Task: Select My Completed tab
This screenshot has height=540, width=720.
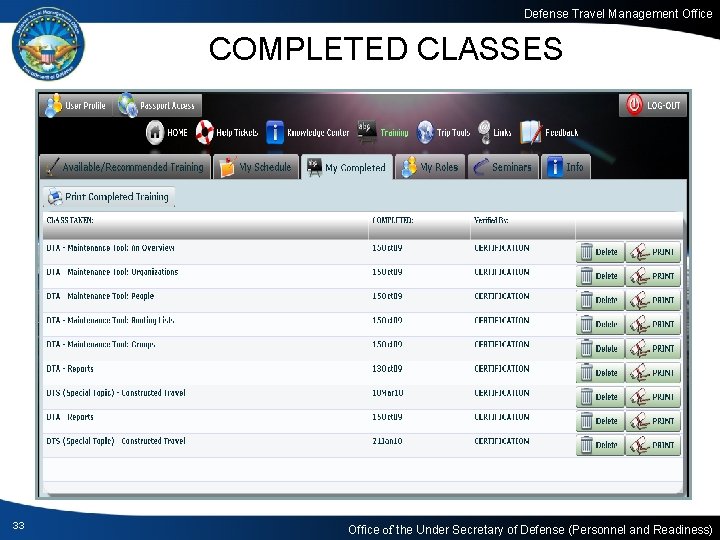Action: (x=347, y=167)
